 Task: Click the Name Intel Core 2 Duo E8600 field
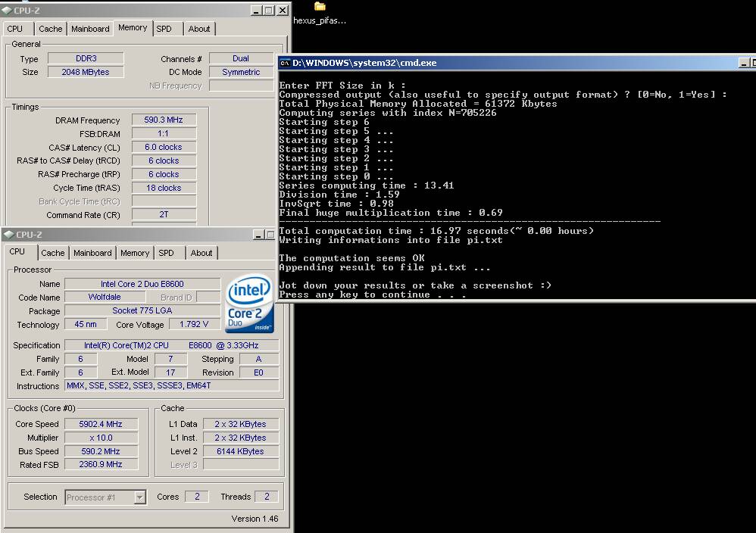pyautogui.click(x=142, y=284)
